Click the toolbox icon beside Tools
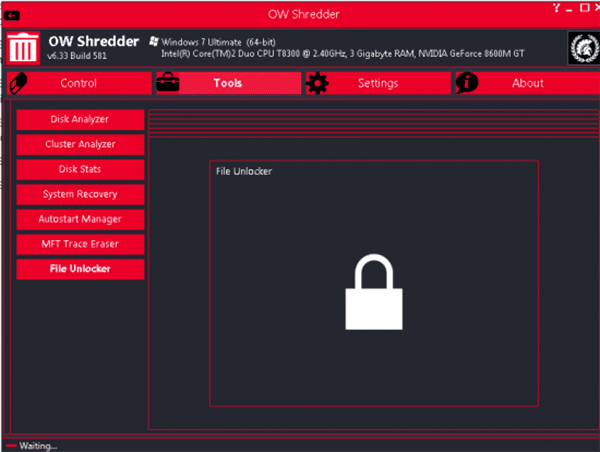Viewport: 600px width, 452px height. coord(168,82)
